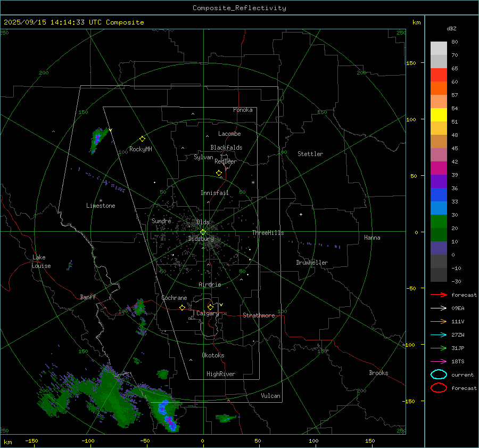Viewport: 479px width, 448px height.
Task: Click the cyan 27ZW arrow icon
Action: pyautogui.click(x=439, y=335)
